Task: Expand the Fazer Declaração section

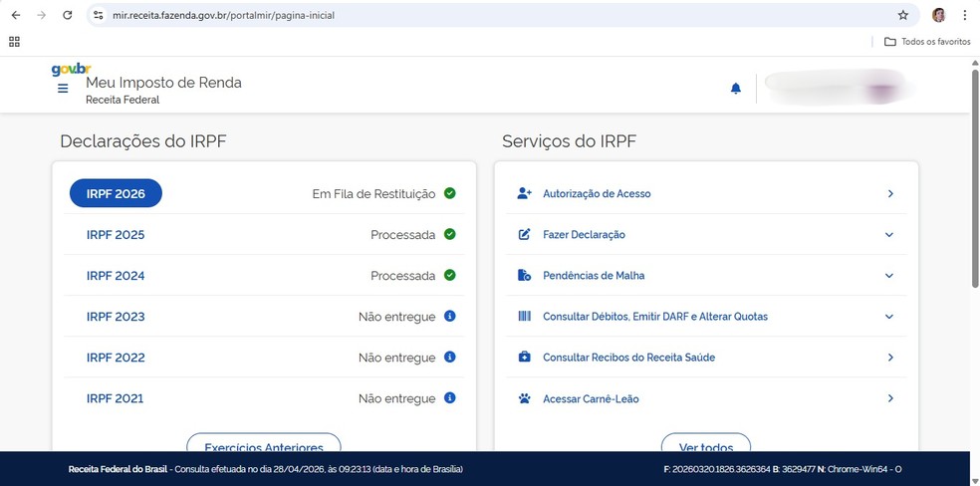Action: coord(889,235)
